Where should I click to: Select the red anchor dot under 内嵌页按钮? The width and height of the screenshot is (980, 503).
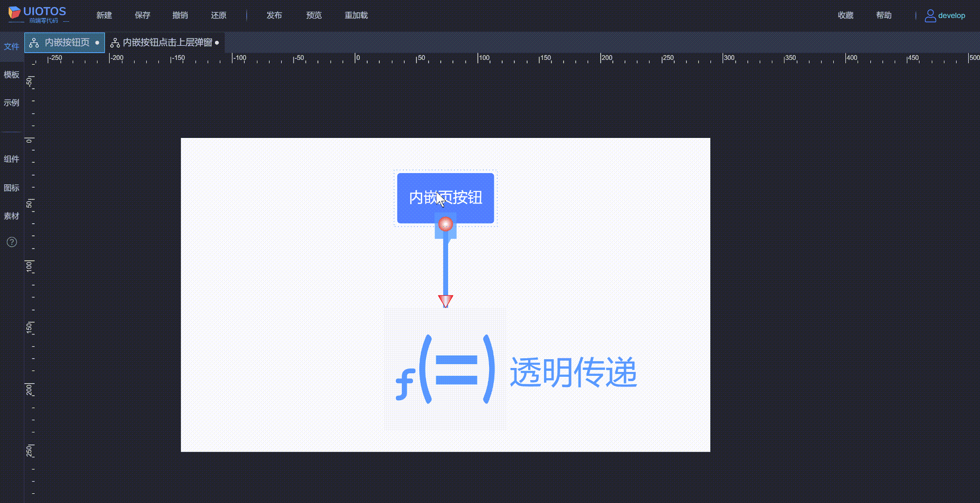tap(445, 224)
